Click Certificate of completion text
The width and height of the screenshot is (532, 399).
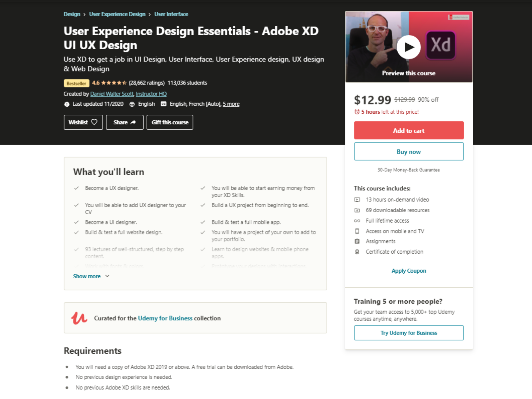pos(394,252)
